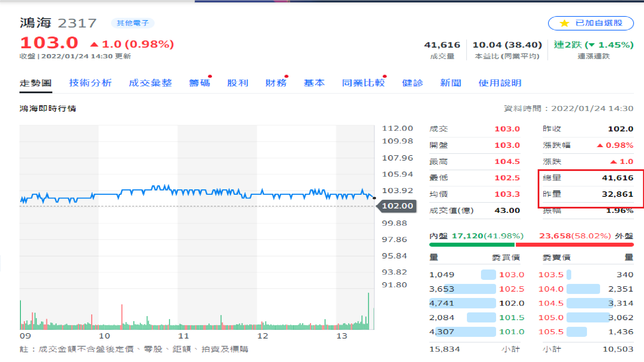Click the bid subtotal 15,834
The height and width of the screenshot is (362, 644).
click(444, 349)
